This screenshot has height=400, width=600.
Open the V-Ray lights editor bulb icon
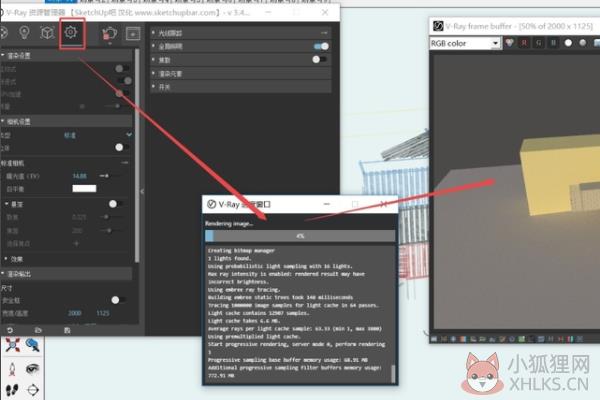click(x=24, y=32)
